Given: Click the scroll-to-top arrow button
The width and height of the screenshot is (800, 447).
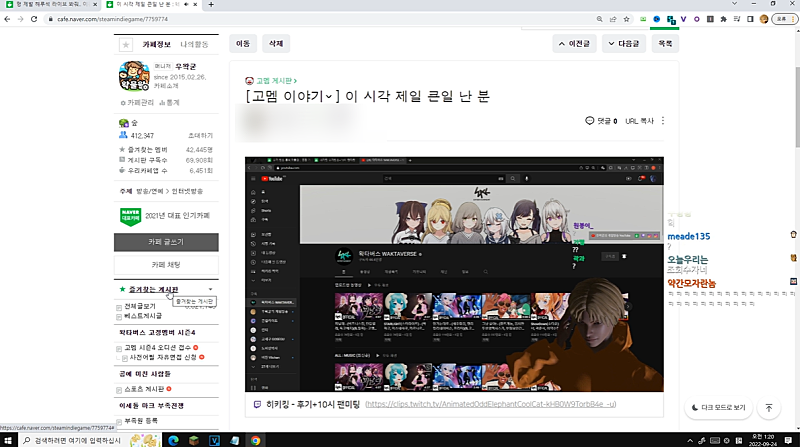Looking at the screenshot, I should pos(768,407).
